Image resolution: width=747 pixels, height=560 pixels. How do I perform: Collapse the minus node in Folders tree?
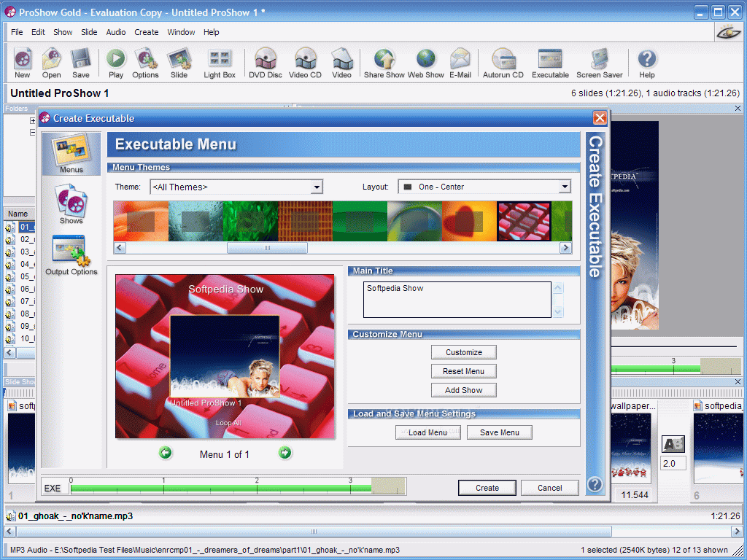tap(32, 133)
